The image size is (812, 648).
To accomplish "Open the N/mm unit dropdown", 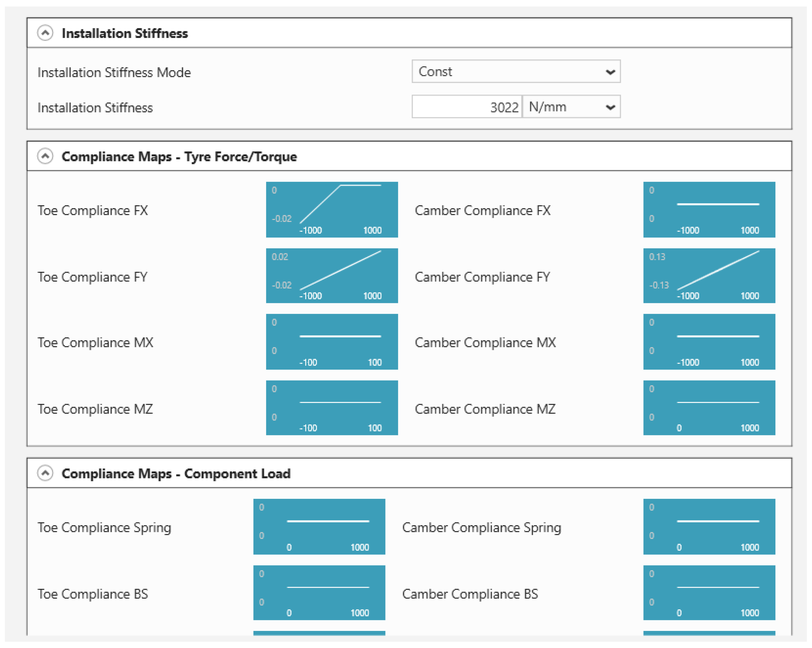I will [x=571, y=107].
